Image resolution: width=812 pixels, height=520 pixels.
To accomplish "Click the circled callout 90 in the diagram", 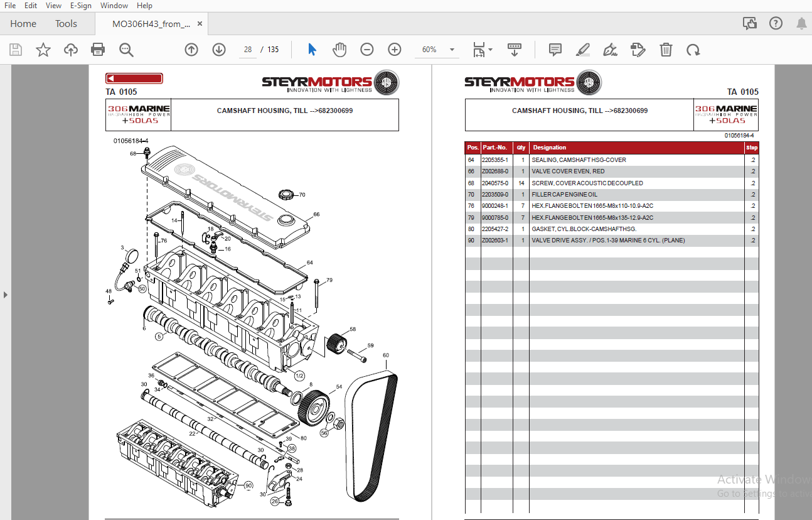I will 248,485.
